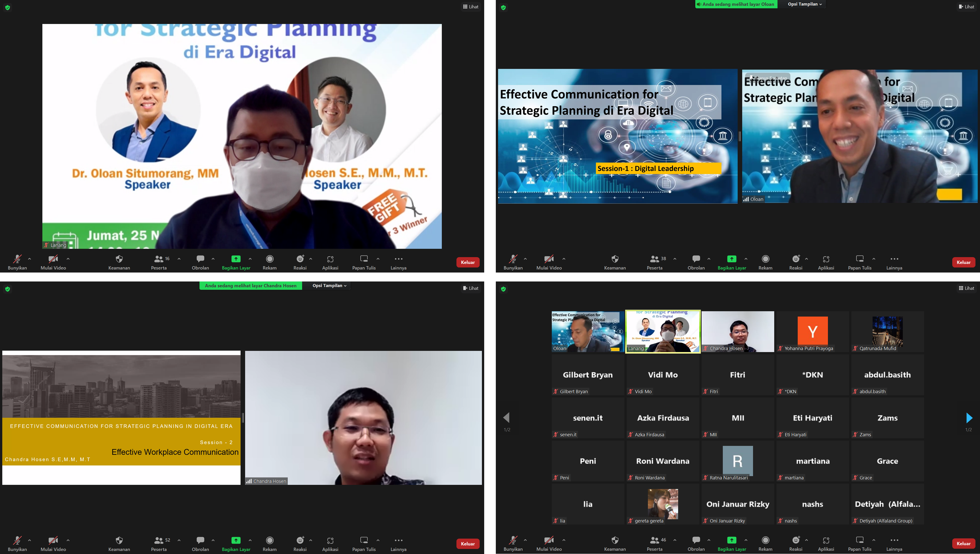Viewport: 980px width, 554px height.
Task: Go to previous gallery page arrow
Action: click(506, 418)
